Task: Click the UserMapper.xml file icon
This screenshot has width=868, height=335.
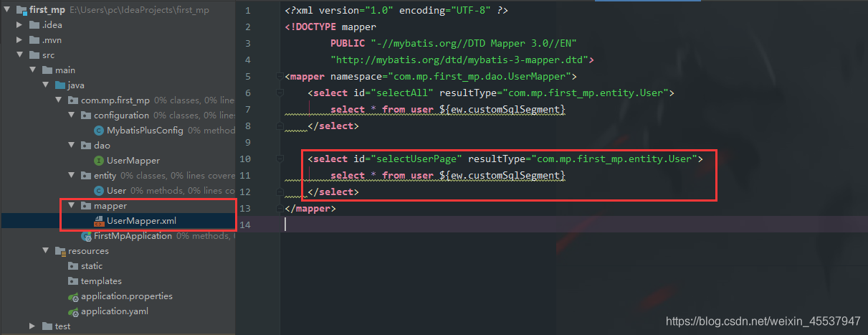Action: [99, 221]
